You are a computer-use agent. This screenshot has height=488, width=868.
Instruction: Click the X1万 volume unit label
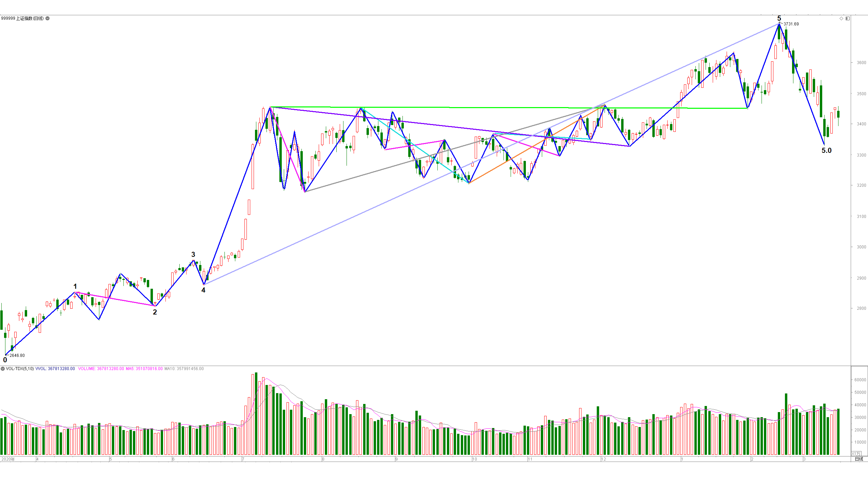coord(856,453)
